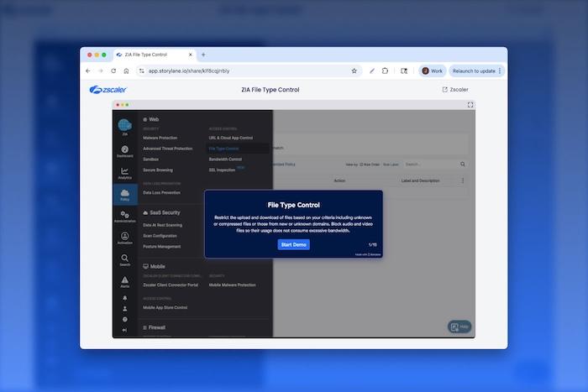The image size is (588, 392).
Task: Open Data At Rest Scanning
Action: click(x=163, y=225)
